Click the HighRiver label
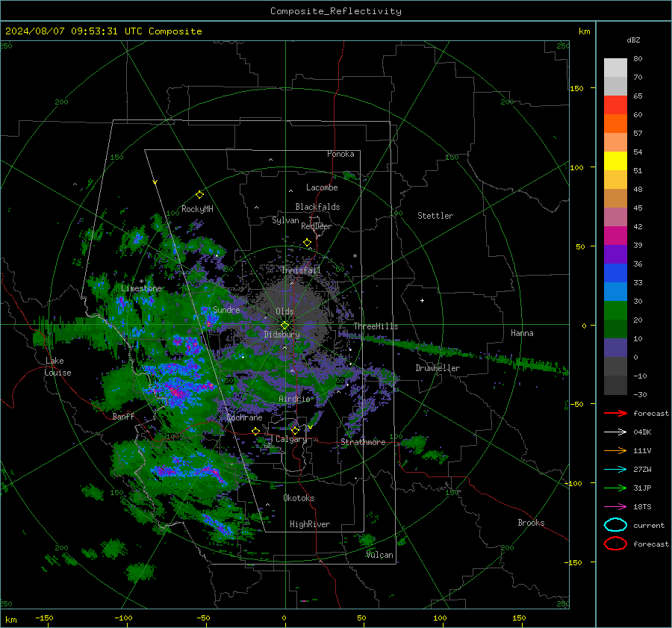Screen dimensions: 672x628 (310, 524)
